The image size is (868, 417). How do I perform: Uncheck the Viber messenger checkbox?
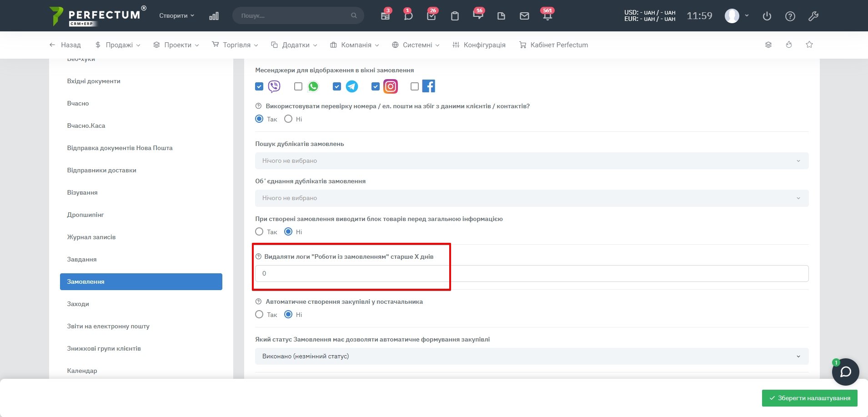coord(259,86)
